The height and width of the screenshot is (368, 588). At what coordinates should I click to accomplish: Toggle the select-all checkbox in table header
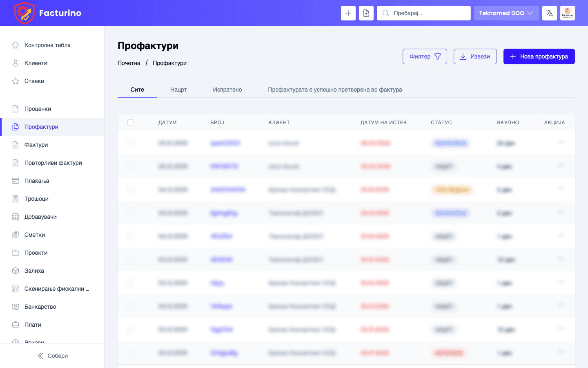tap(131, 123)
